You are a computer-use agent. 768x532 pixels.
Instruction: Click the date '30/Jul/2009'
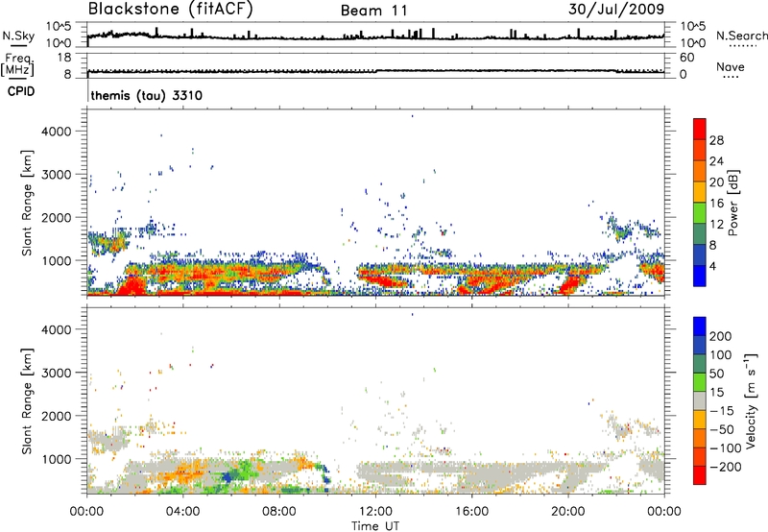[616, 10]
